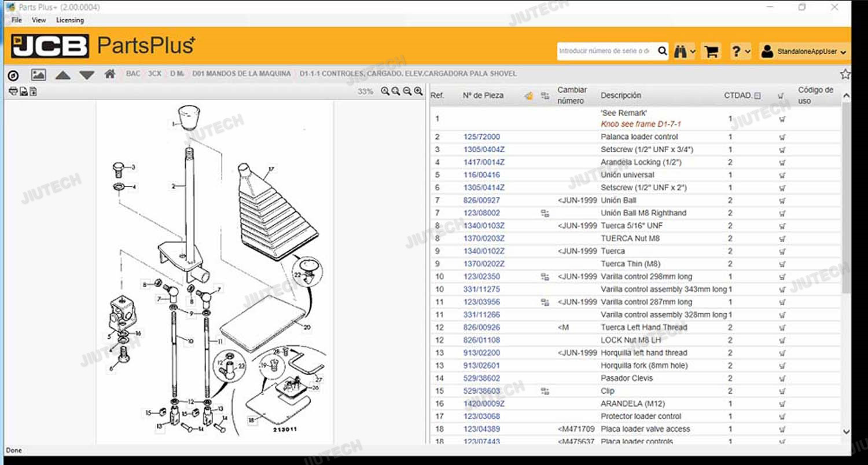This screenshot has height=465, width=868.
Task: Click the parts list vertical scrollbar
Action: tap(846, 232)
